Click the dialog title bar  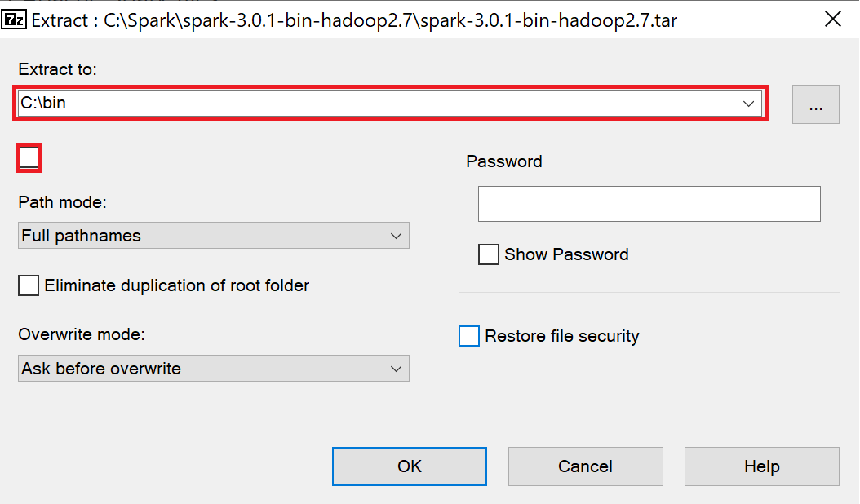pyautogui.click(x=408, y=20)
